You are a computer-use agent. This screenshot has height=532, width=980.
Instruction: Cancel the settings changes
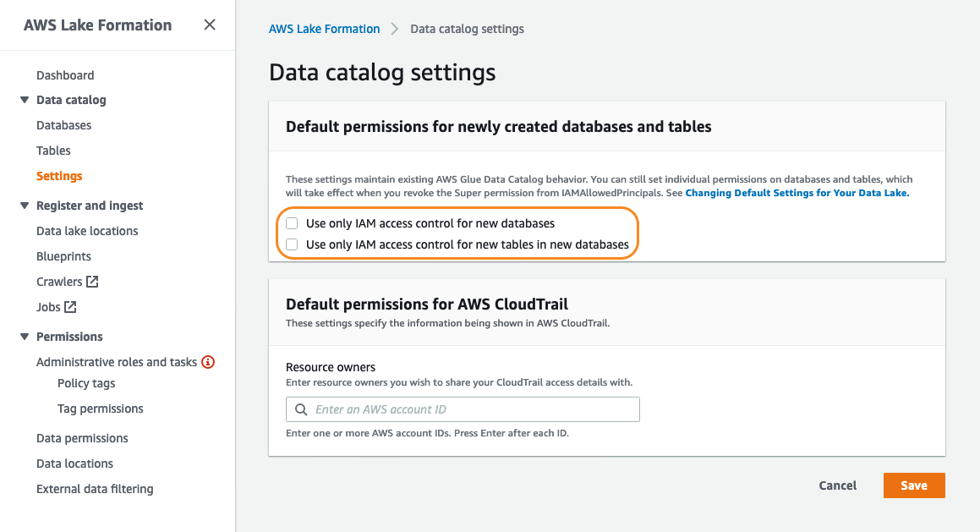pyautogui.click(x=837, y=485)
